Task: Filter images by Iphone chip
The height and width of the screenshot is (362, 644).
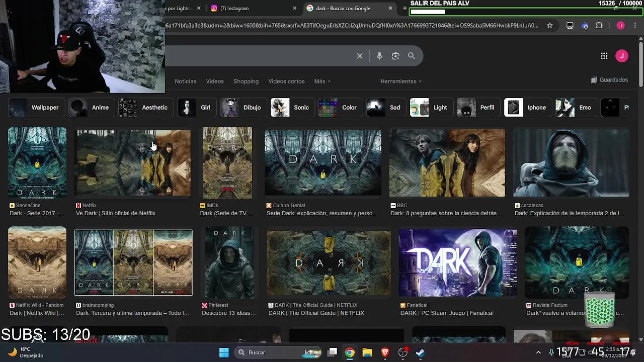Action: (528, 108)
